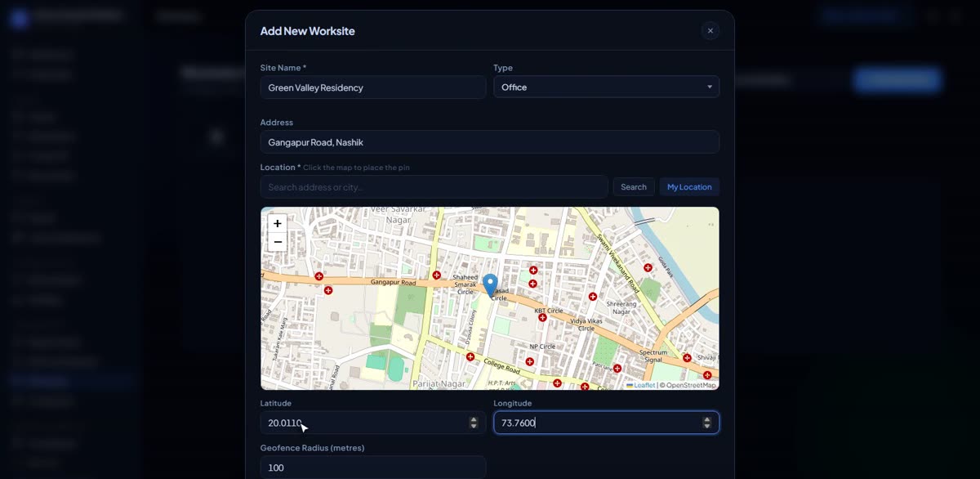Decrease longitude with stepper down arrow
The width and height of the screenshot is (980, 479).
[x=707, y=426]
